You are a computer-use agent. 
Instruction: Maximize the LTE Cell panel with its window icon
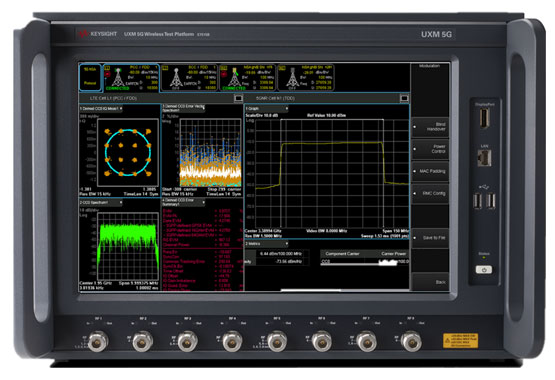pyautogui.click(x=239, y=98)
